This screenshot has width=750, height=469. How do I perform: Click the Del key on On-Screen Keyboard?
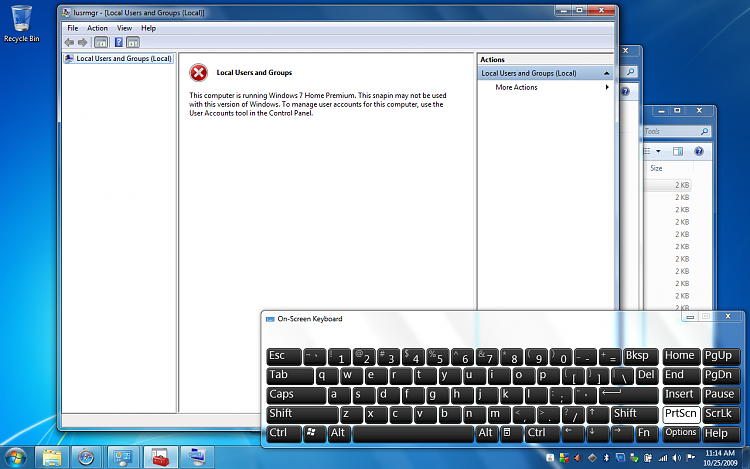pyautogui.click(x=647, y=376)
